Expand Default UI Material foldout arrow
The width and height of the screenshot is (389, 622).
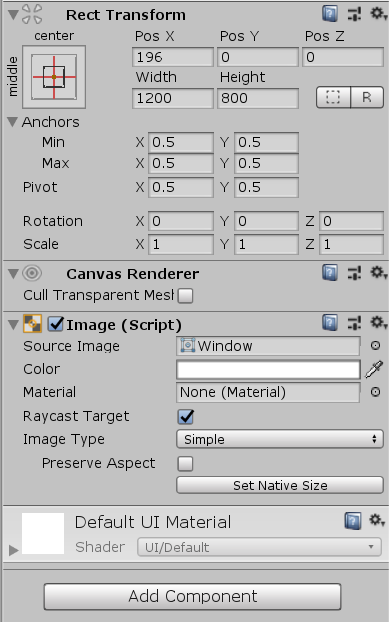13,550
